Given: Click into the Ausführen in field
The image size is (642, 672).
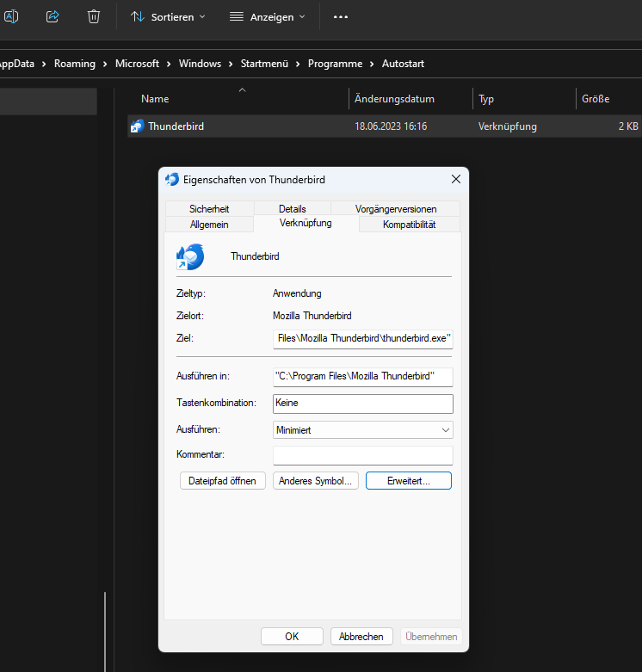Looking at the screenshot, I should coord(362,377).
